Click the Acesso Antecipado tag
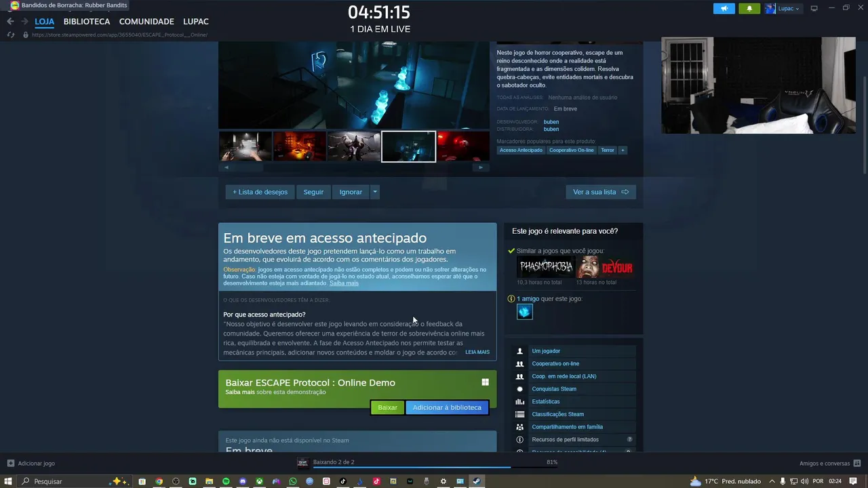 521,150
